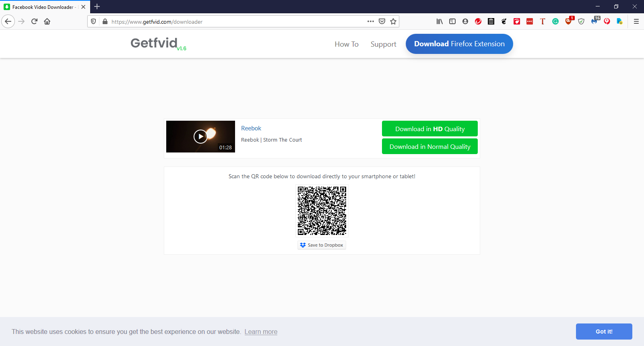
Task: Click the 'Reebok | Storm The Court' title text
Action: pos(271,140)
